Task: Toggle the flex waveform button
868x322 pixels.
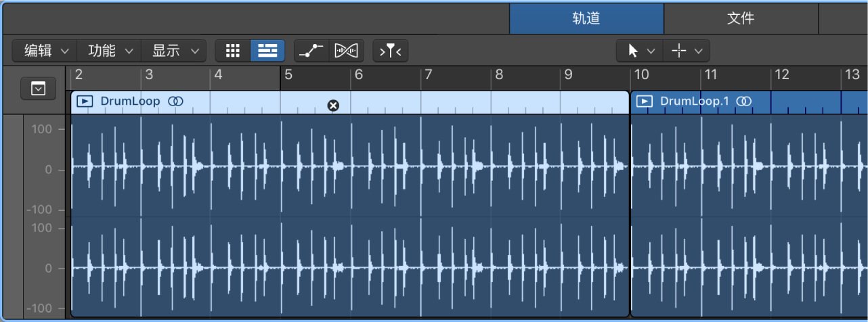Action: 347,51
